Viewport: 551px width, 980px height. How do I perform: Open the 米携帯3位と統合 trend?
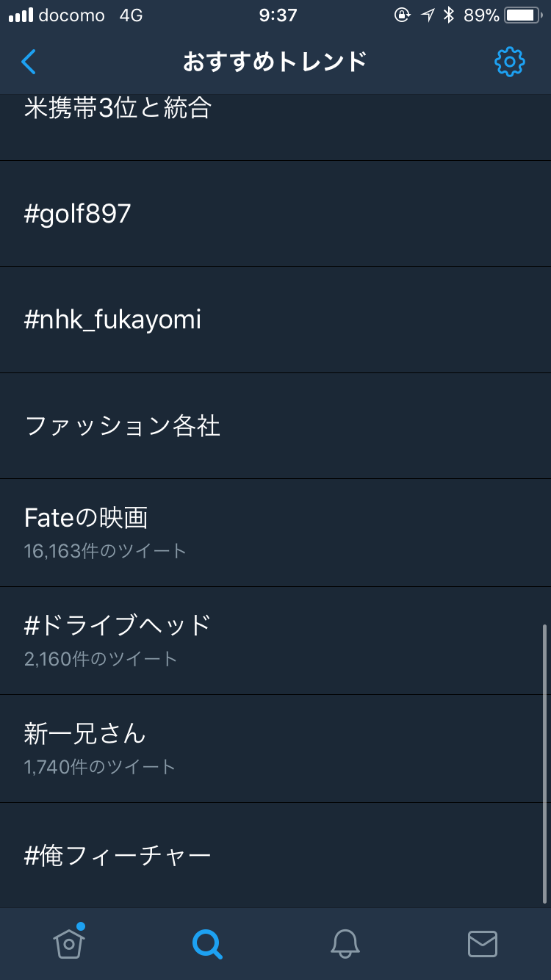[118, 109]
